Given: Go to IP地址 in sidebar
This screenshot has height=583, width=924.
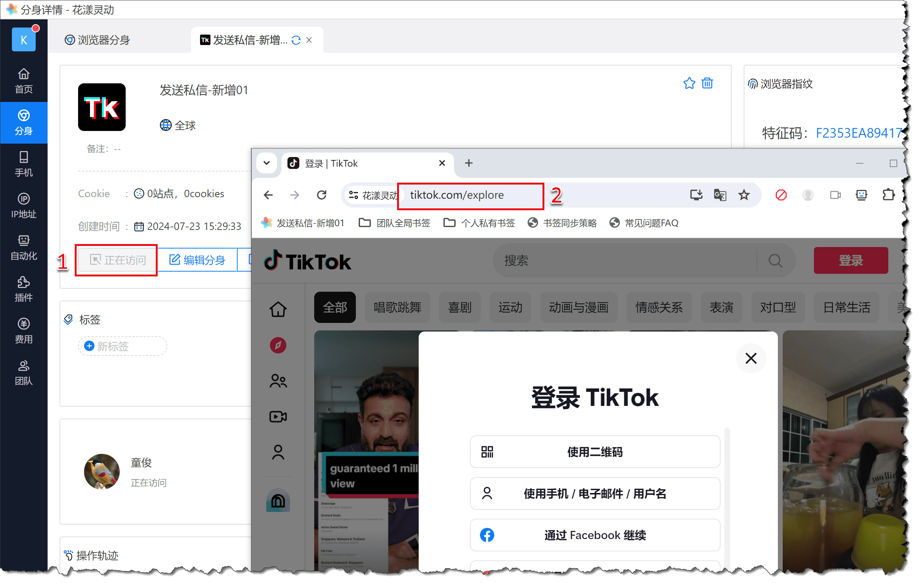Looking at the screenshot, I should click(x=23, y=206).
